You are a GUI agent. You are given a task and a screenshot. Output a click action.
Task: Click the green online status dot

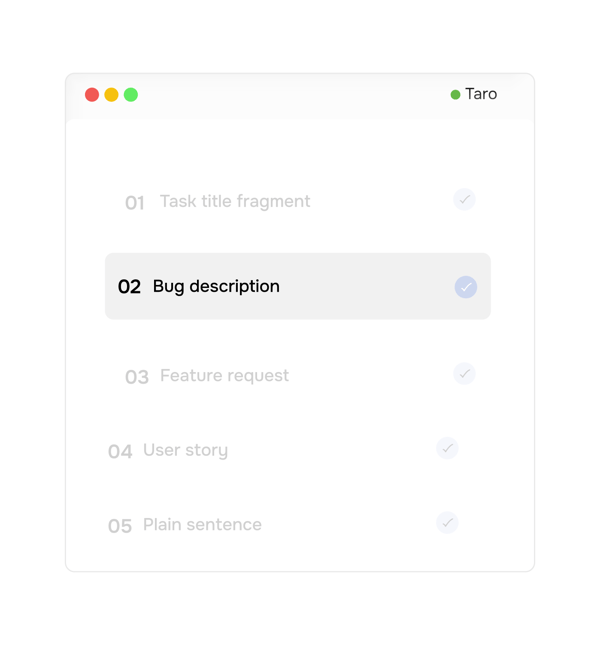click(x=455, y=95)
